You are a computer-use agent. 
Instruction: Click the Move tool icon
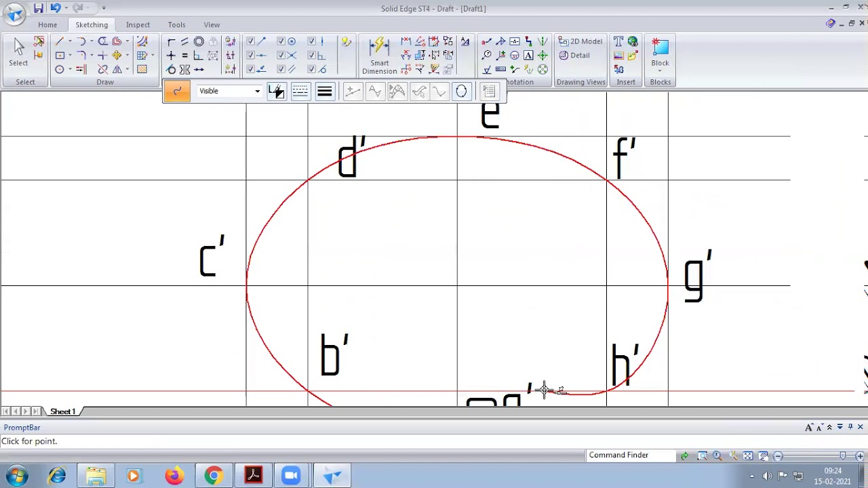(x=117, y=56)
